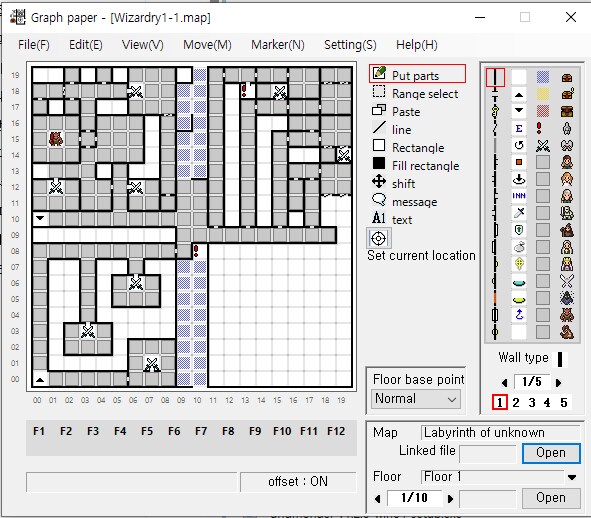Screen dimensions: 591x518
Task: Switch parts palette to page 4
Action: (x=547, y=402)
